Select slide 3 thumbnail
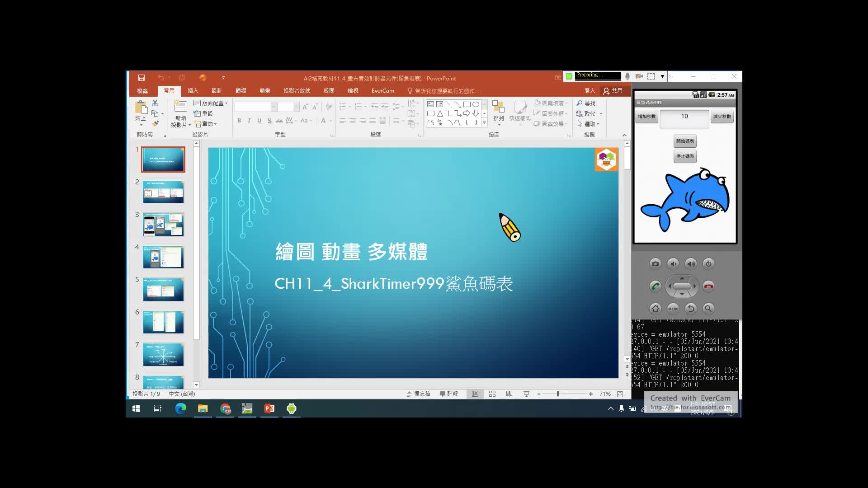868x488 pixels. pyautogui.click(x=163, y=225)
